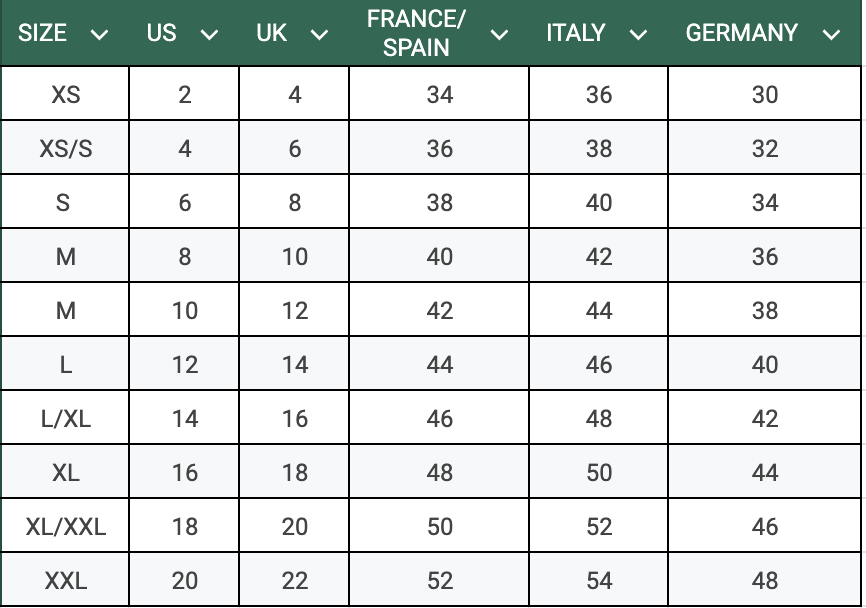The image size is (866, 608).
Task: Select the UK value in L/XL row
Action: click(x=295, y=419)
